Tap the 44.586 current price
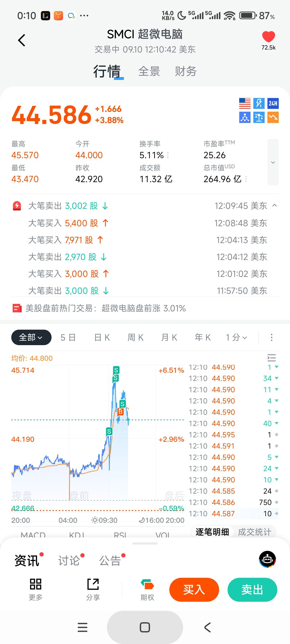The height and width of the screenshot is (644, 290). coord(51,115)
